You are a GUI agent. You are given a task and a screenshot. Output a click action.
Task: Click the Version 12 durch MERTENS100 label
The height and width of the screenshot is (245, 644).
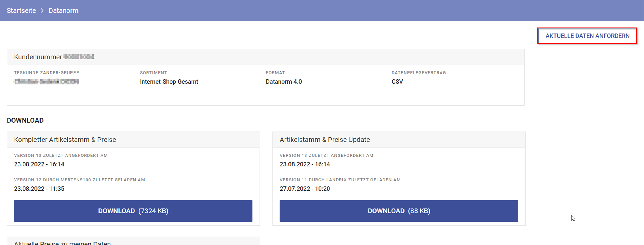(x=80, y=180)
